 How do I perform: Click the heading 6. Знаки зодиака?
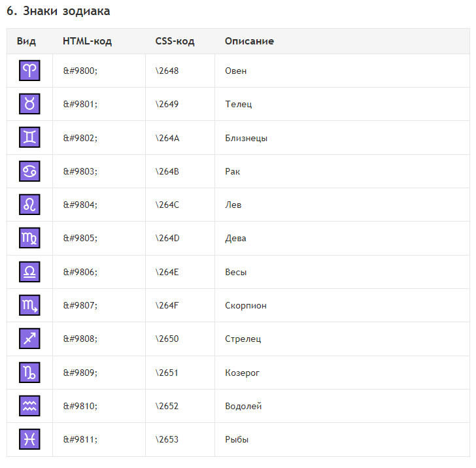point(58,11)
